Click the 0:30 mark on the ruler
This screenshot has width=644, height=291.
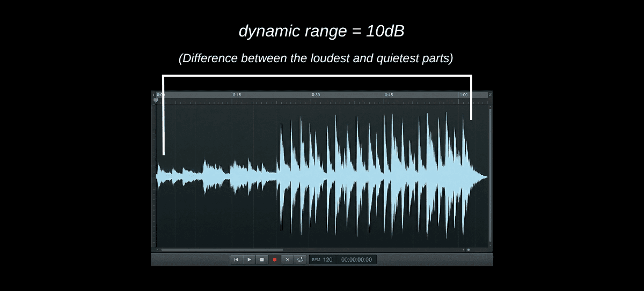click(x=316, y=95)
